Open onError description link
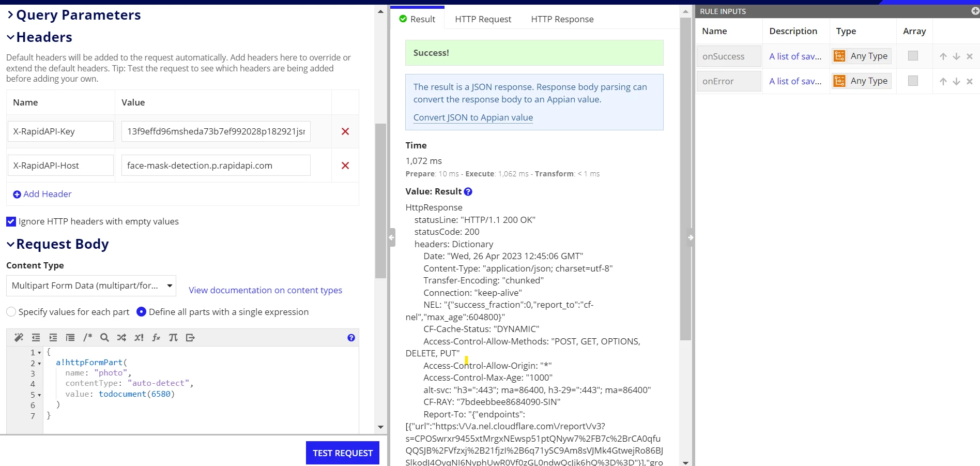 click(x=795, y=81)
